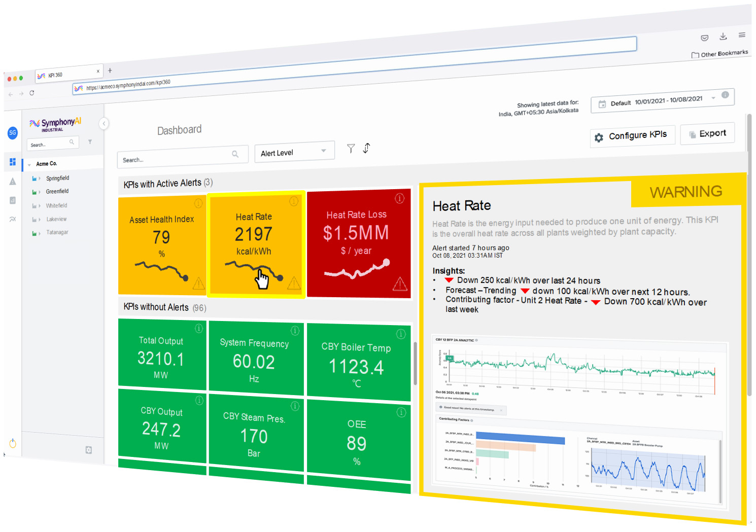Click the warning triangle on Asset Health Index card
756x532 pixels.
198,283
